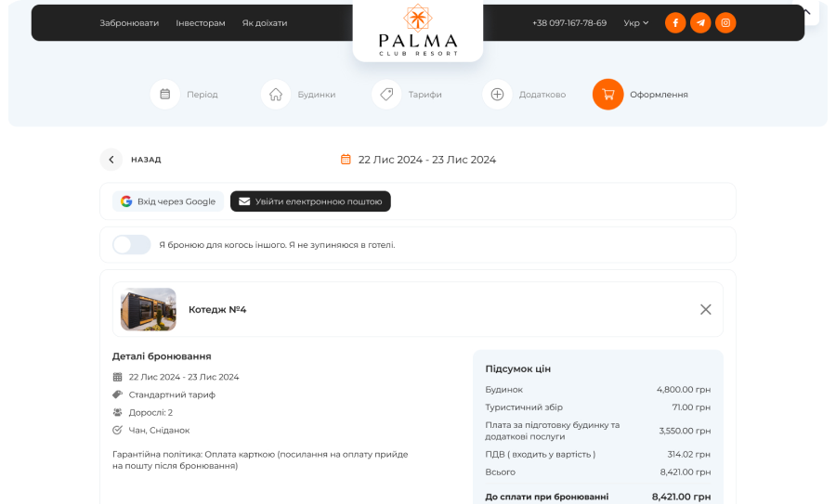Click the Гарантійна політика paragraph
836x504 pixels.
click(x=260, y=459)
